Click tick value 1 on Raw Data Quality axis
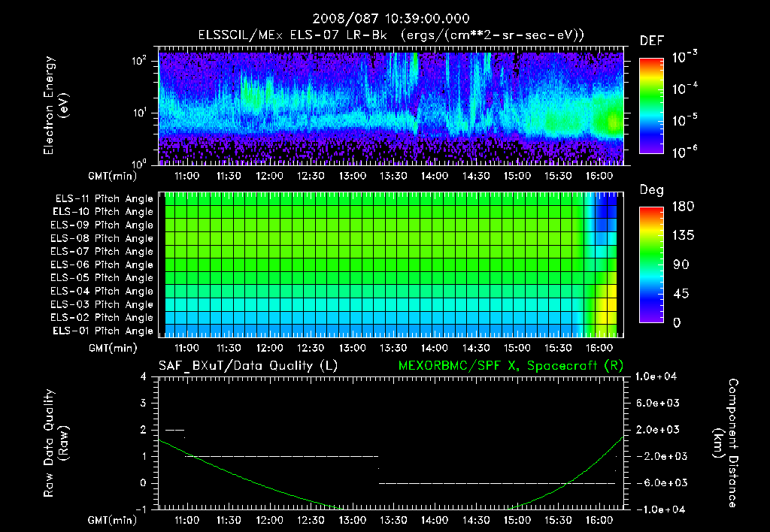The image size is (770, 532). [144, 456]
